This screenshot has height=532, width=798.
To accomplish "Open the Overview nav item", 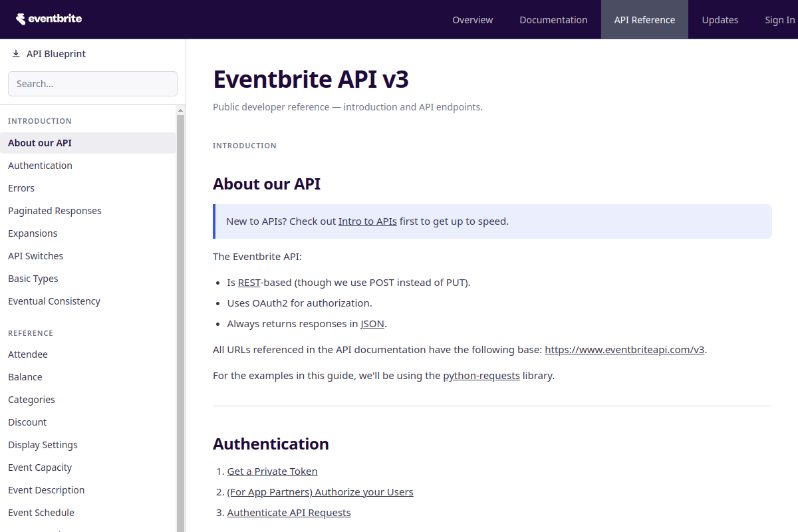I will click(473, 20).
